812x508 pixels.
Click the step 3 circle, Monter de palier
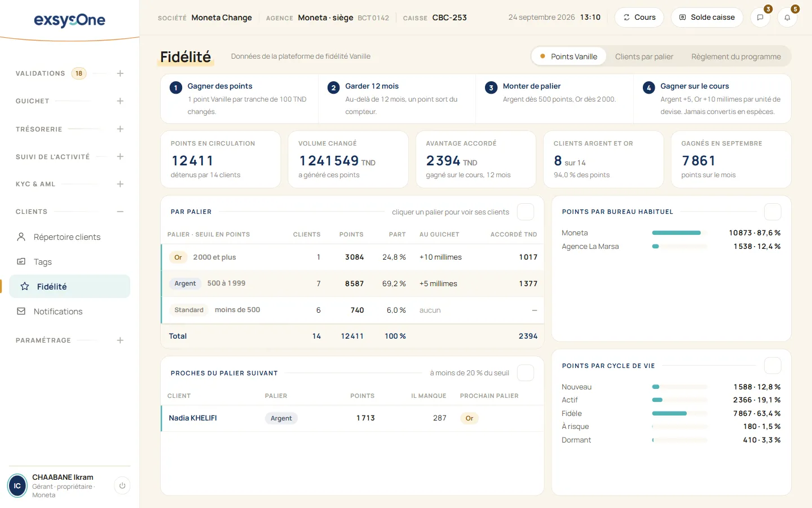click(491, 87)
